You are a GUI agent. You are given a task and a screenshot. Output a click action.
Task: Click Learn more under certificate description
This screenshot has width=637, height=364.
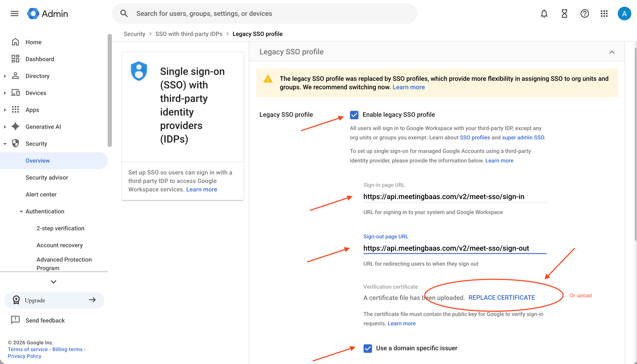coord(402,323)
